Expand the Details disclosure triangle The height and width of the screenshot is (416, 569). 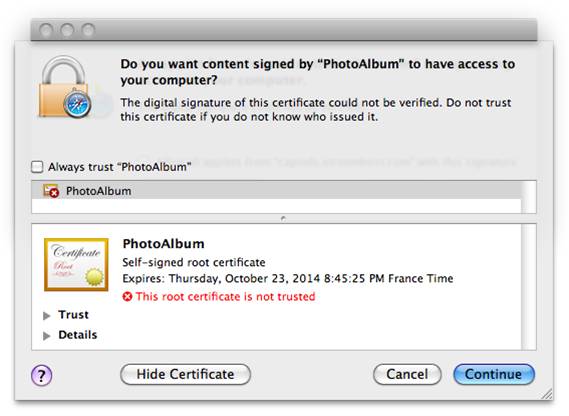46,336
